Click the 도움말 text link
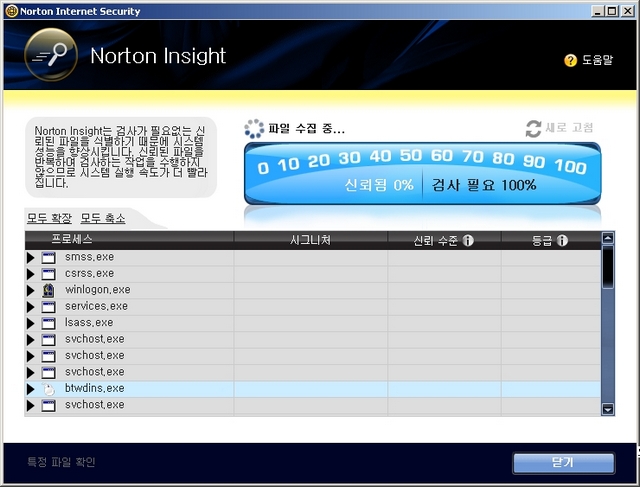The image size is (640, 487). (x=597, y=60)
